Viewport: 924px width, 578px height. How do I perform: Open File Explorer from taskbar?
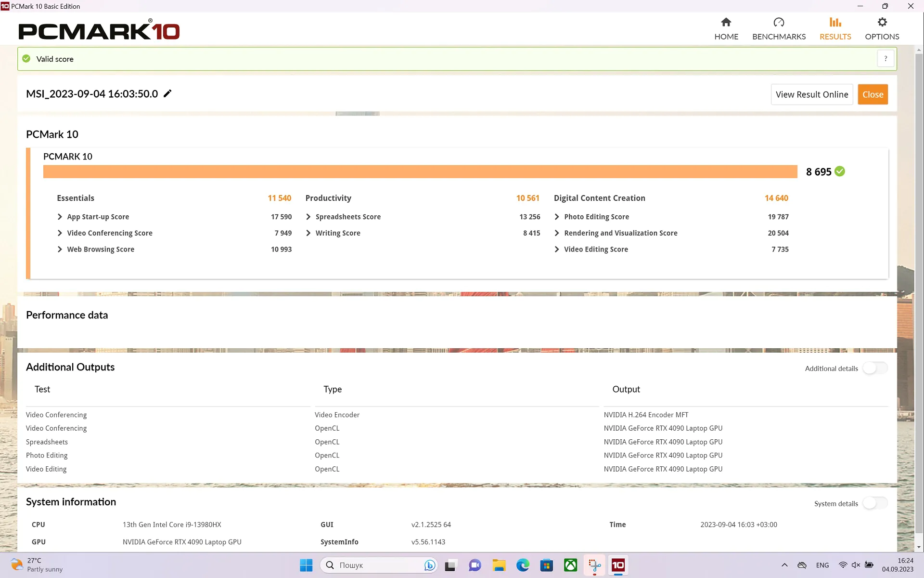pyautogui.click(x=499, y=565)
